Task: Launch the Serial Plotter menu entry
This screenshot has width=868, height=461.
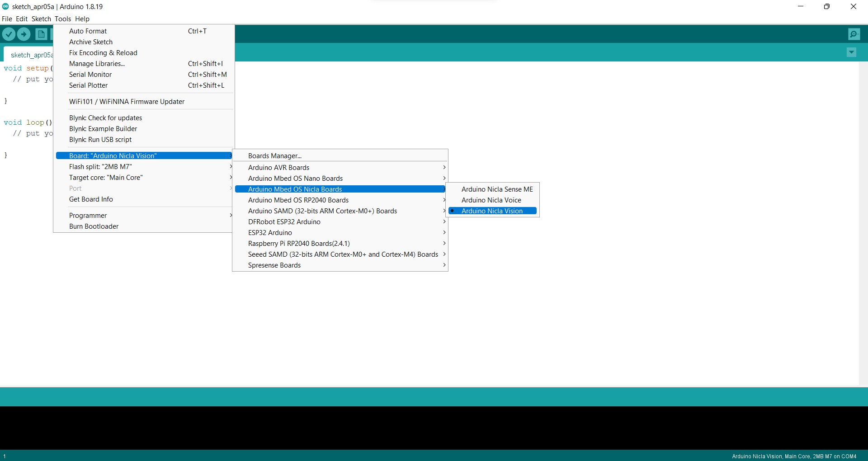Action: (x=144, y=85)
